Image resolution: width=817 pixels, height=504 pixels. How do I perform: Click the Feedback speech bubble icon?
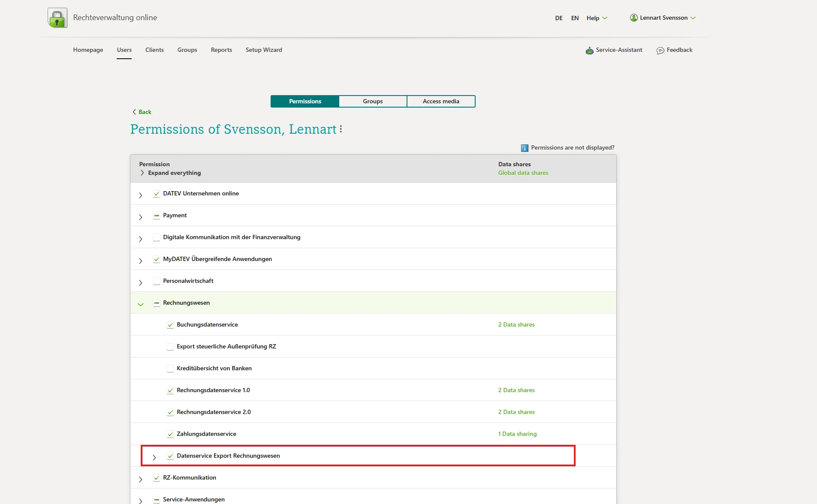pos(660,50)
